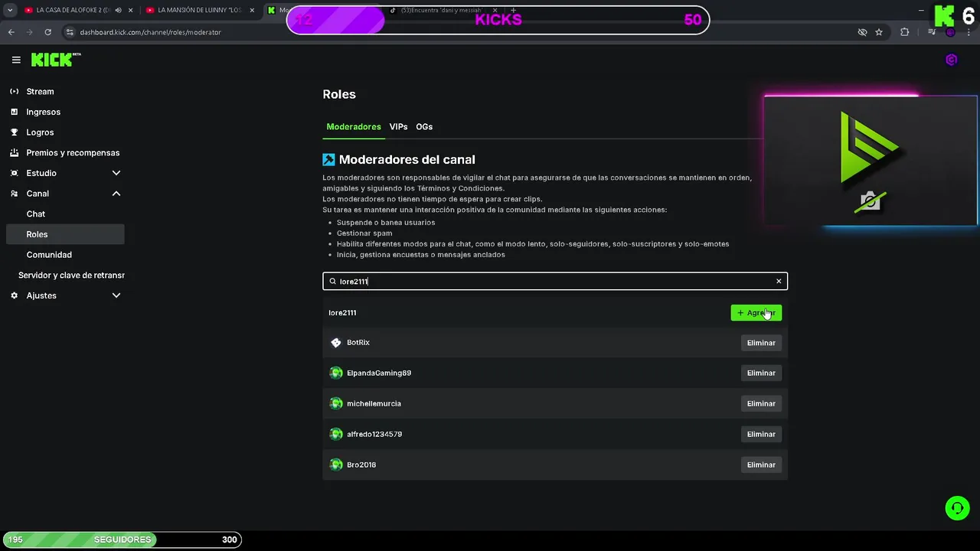The height and width of the screenshot is (551, 980).
Task: Open the hamburger sidebar menu
Action: 16,60
